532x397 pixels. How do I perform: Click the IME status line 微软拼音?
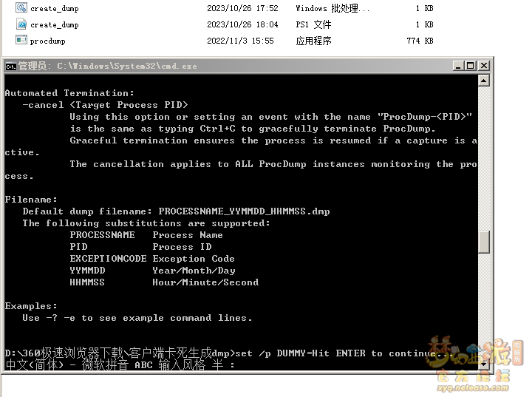[120, 365]
